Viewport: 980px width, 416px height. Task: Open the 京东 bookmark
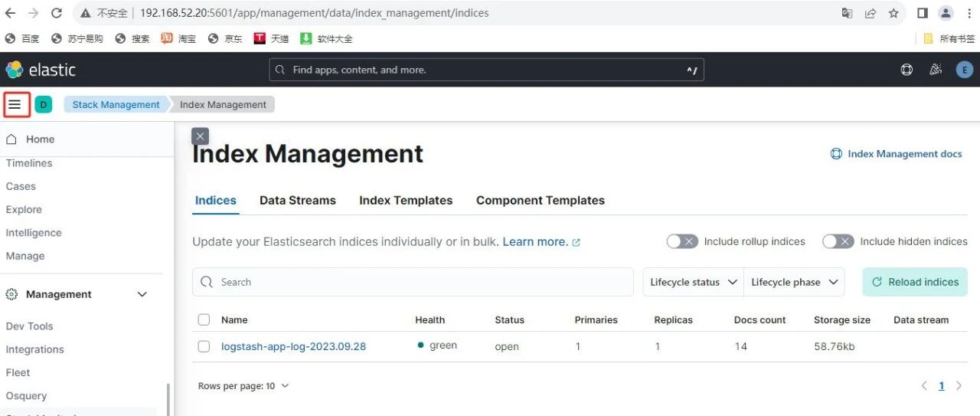(x=225, y=38)
